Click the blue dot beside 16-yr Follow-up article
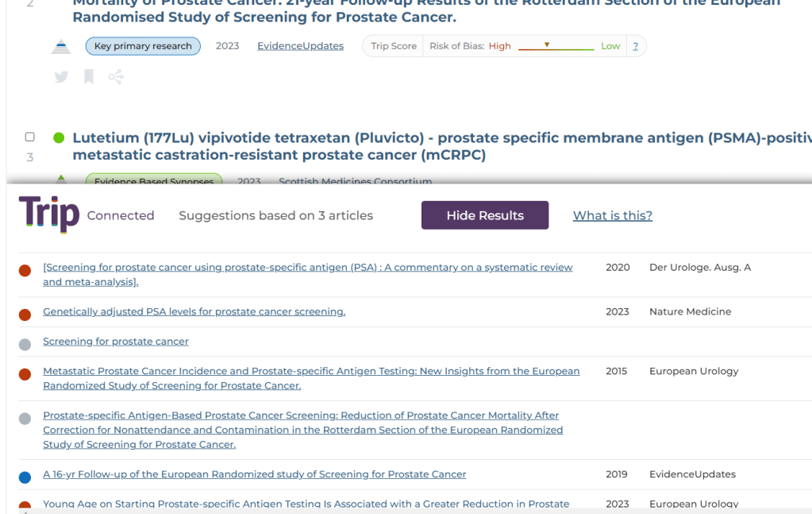 coord(25,477)
